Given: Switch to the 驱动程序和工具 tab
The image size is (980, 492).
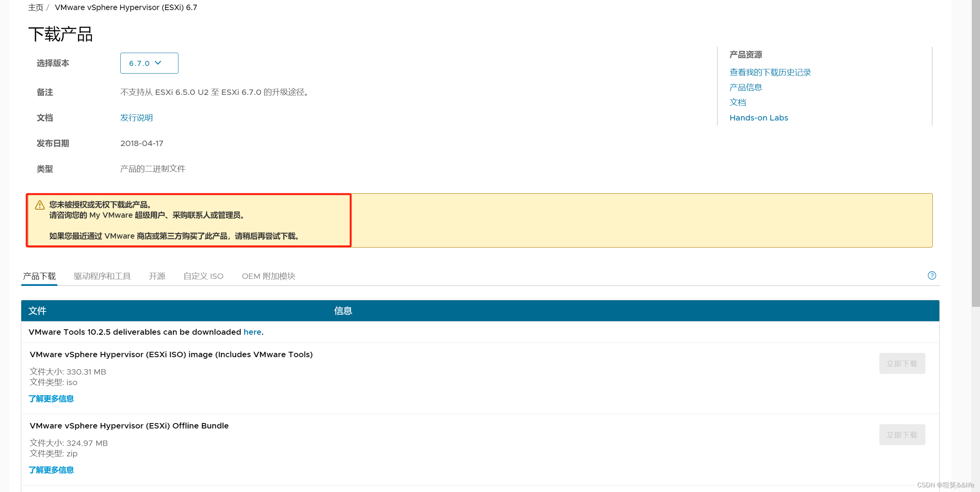Looking at the screenshot, I should click(x=102, y=276).
